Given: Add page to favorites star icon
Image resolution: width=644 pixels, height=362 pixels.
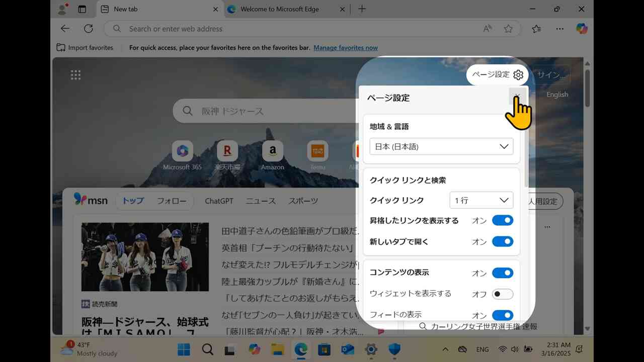Looking at the screenshot, I should pyautogui.click(x=508, y=29).
